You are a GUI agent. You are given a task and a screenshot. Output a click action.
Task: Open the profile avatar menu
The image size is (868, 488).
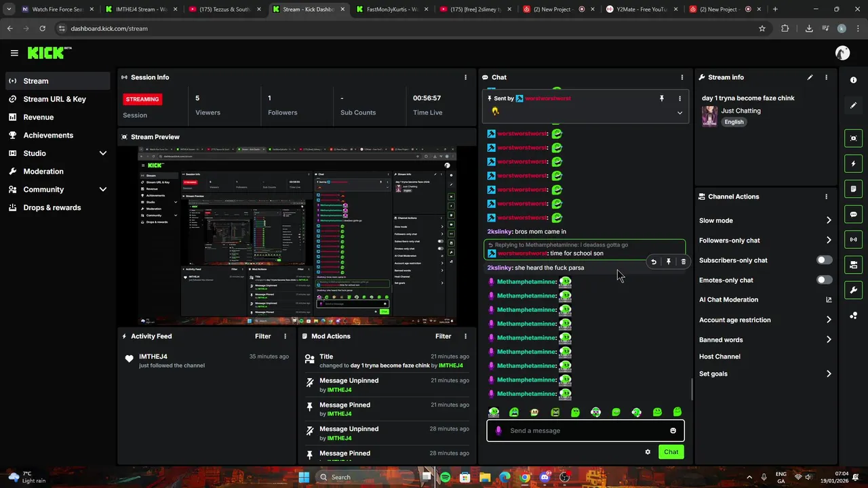pos(842,53)
